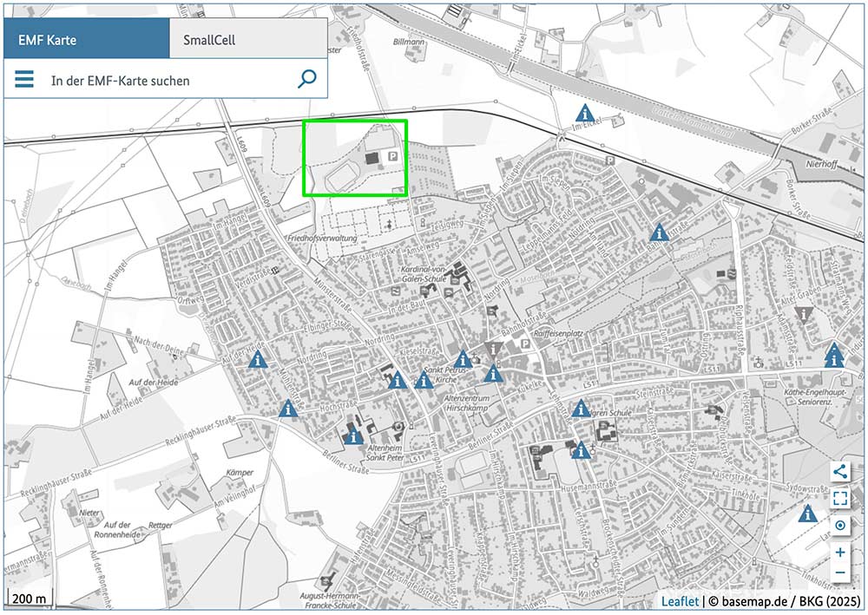Click the site marker near Im Eickel
Viewport: 868px width, 615px height.
[x=587, y=113]
